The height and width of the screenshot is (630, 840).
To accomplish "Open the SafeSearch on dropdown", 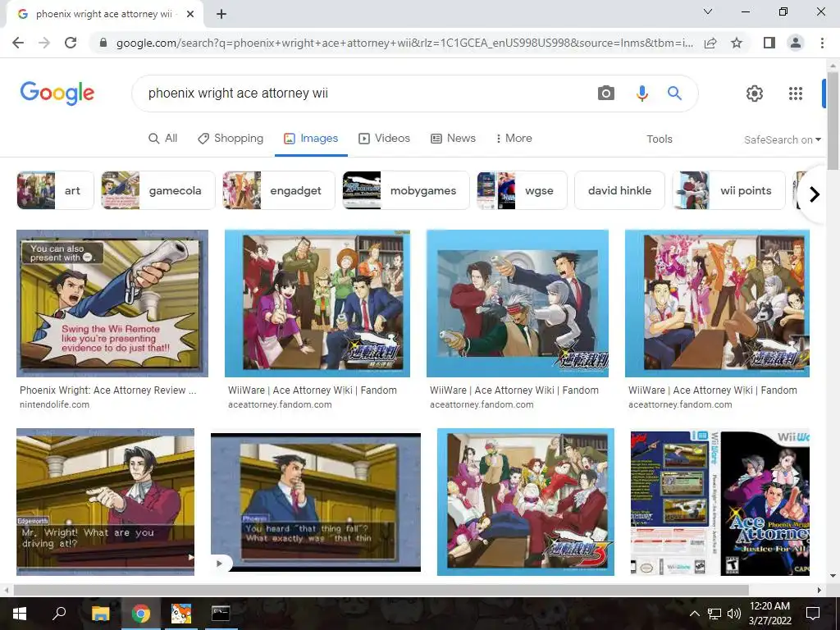I will coord(782,139).
